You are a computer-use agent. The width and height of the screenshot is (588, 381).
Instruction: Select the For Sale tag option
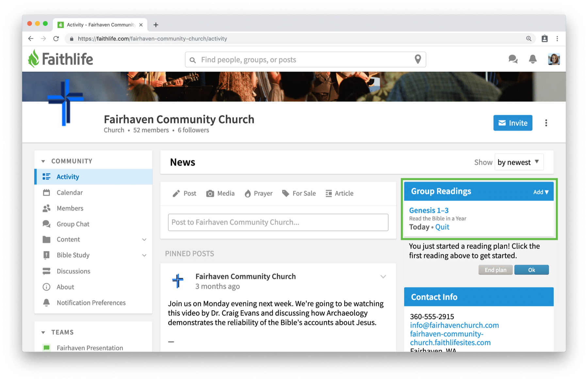[299, 193]
